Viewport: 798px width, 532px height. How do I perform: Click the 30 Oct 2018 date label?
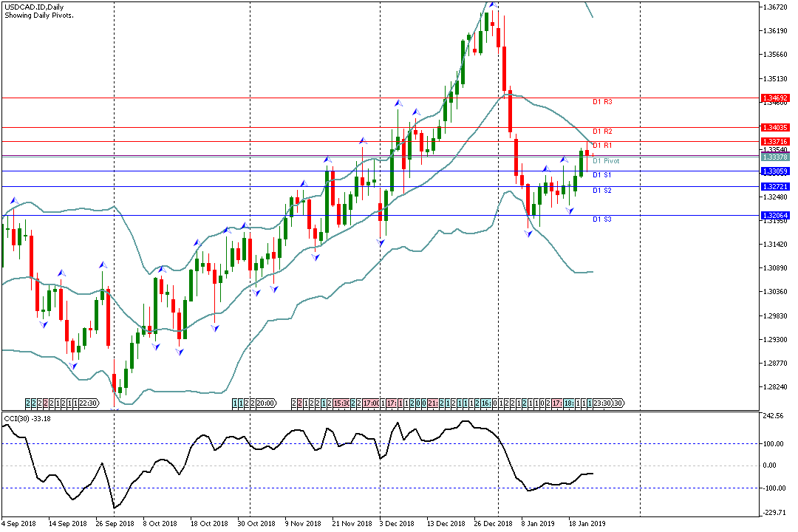[256, 524]
